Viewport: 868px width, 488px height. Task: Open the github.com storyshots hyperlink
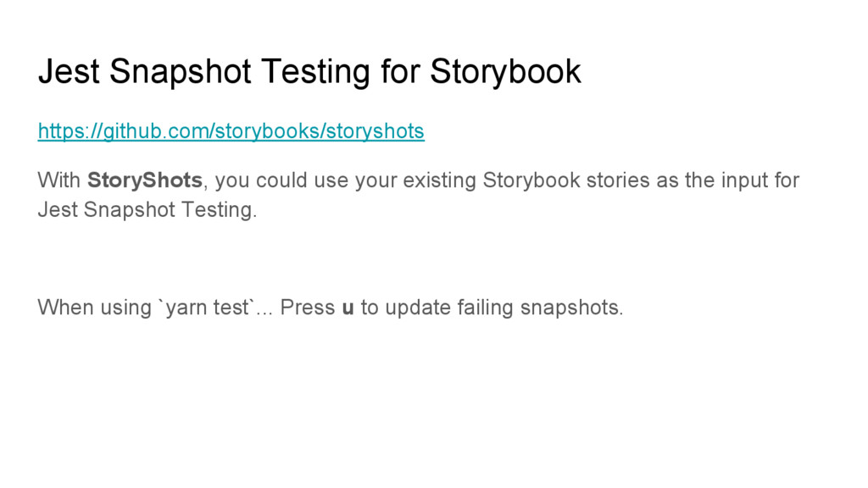pyautogui.click(x=231, y=131)
